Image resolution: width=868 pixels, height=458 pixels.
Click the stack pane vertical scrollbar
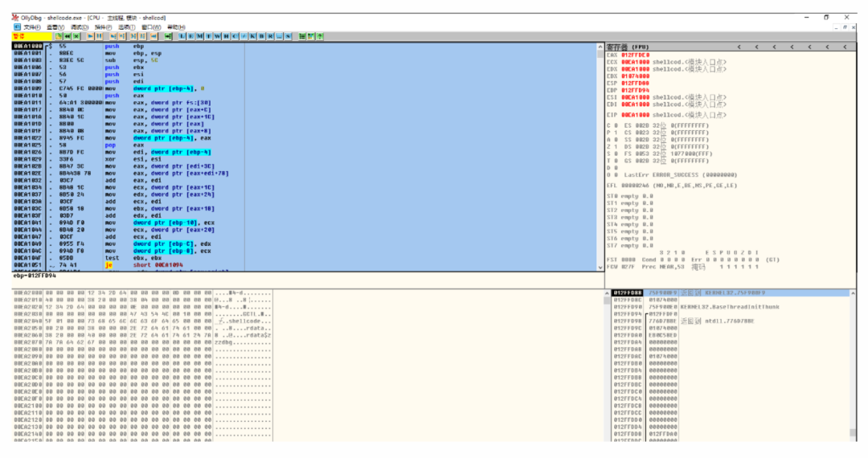(x=854, y=362)
